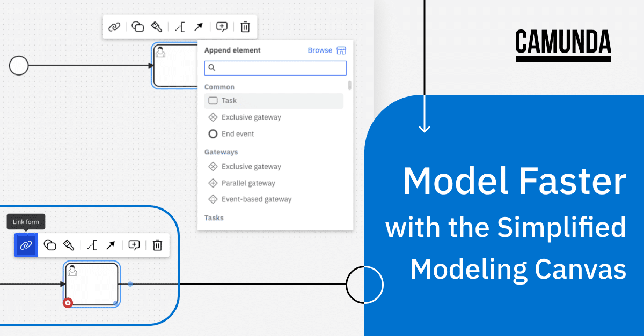Click the paint color icon in upper context pad
Viewport: 644px width, 336px height.
point(156,27)
